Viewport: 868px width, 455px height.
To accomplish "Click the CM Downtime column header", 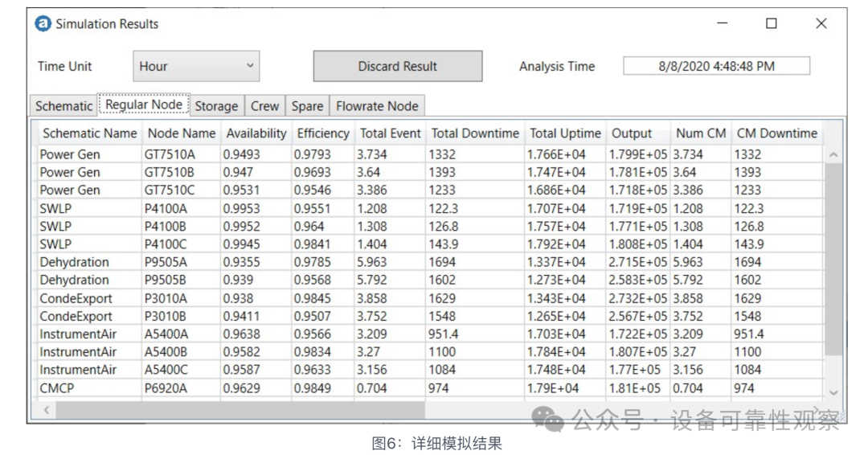I will pos(776,133).
